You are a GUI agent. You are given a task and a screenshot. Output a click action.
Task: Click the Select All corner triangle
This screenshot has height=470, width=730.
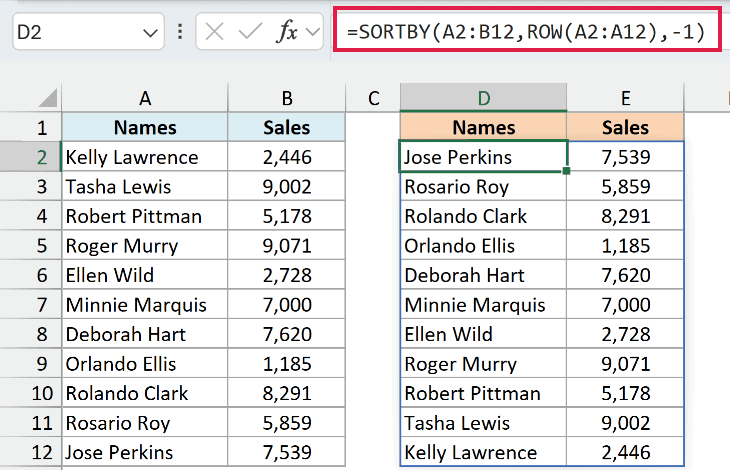pos(47,98)
